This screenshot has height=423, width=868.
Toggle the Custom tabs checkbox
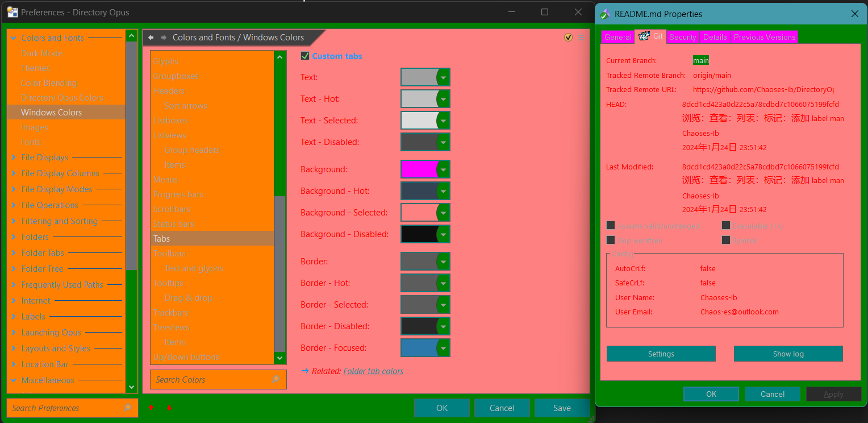pyautogui.click(x=305, y=56)
